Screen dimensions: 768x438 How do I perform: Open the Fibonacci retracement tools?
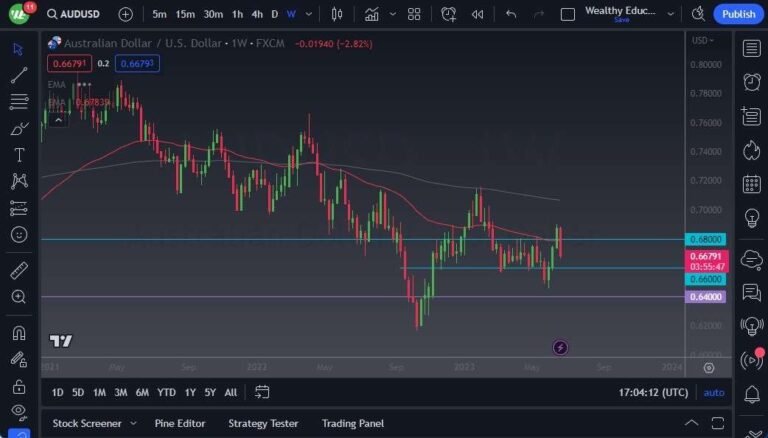[x=19, y=101]
